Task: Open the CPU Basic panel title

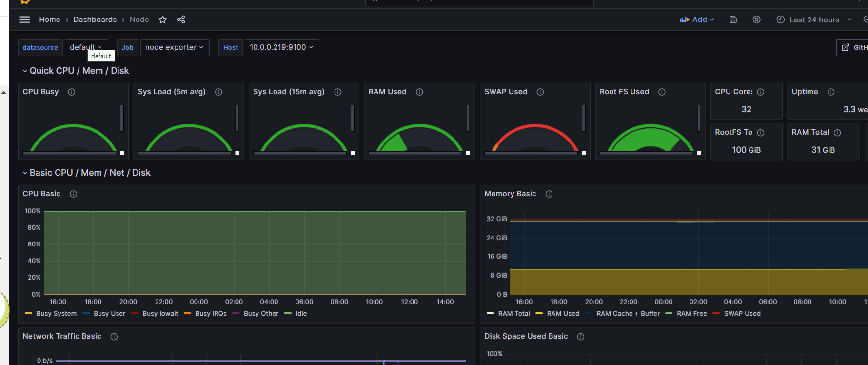Action: pos(41,194)
